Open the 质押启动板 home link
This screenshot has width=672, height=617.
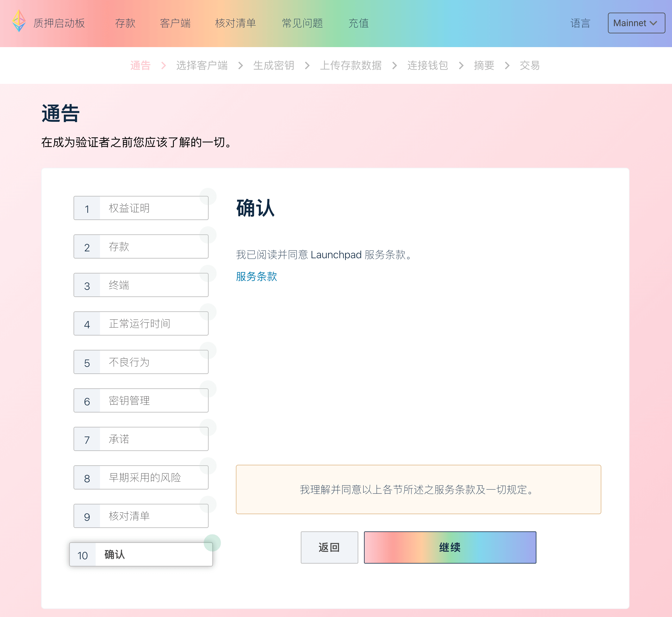pos(59,23)
